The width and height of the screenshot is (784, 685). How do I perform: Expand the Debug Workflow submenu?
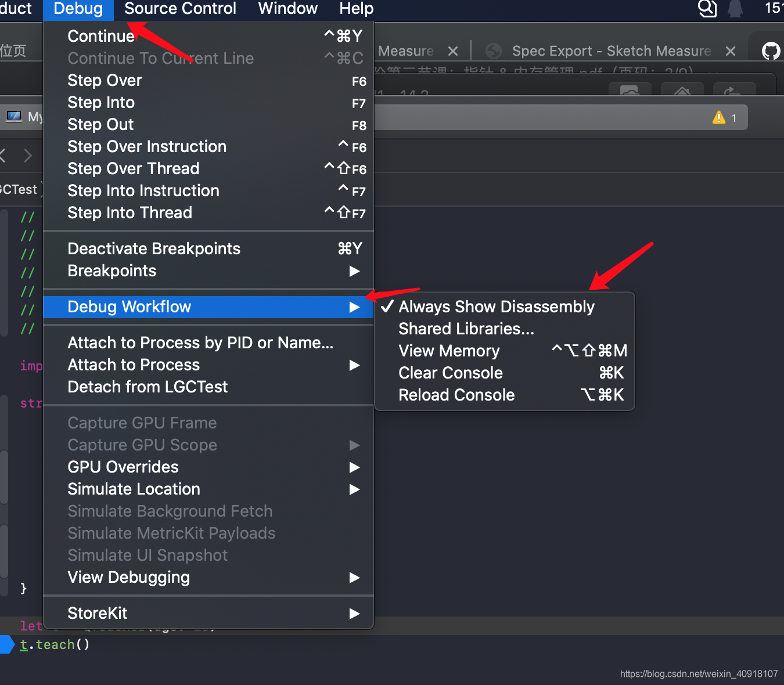point(208,307)
